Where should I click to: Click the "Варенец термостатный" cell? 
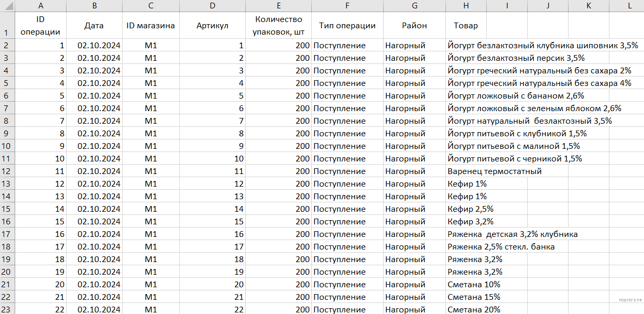coord(495,171)
